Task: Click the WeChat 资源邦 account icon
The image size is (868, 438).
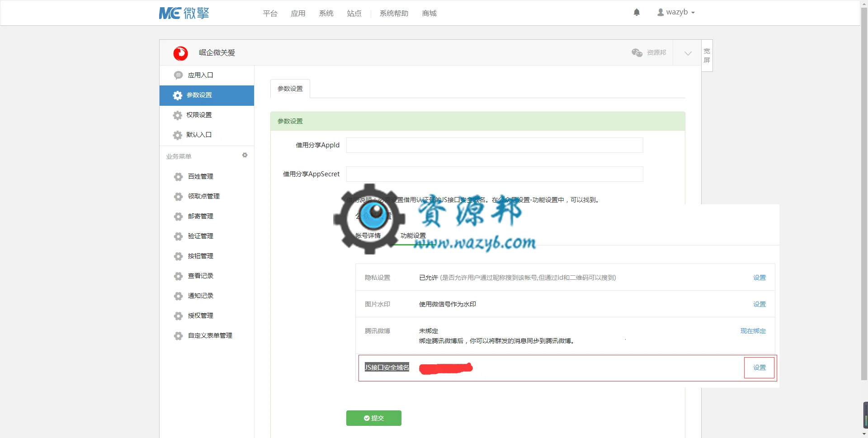Action: [x=637, y=53]
